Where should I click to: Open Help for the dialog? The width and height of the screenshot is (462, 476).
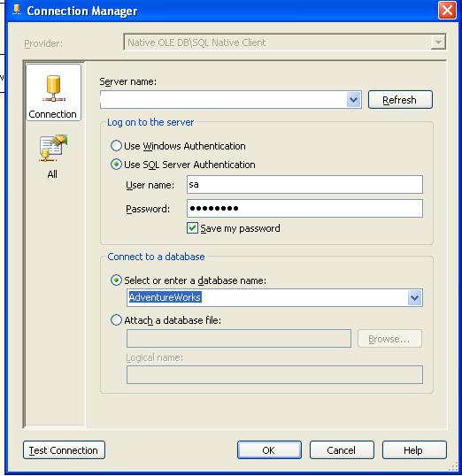click(x=414, y=450)
